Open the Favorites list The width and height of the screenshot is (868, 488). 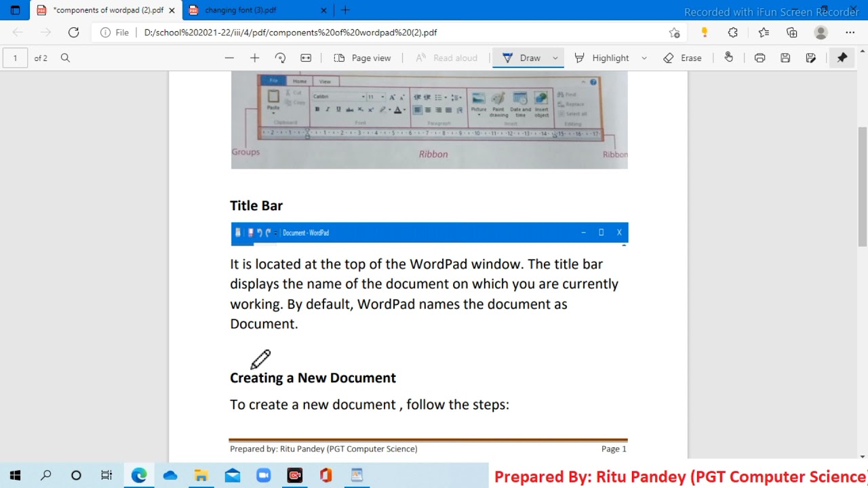tap(764, 32)
